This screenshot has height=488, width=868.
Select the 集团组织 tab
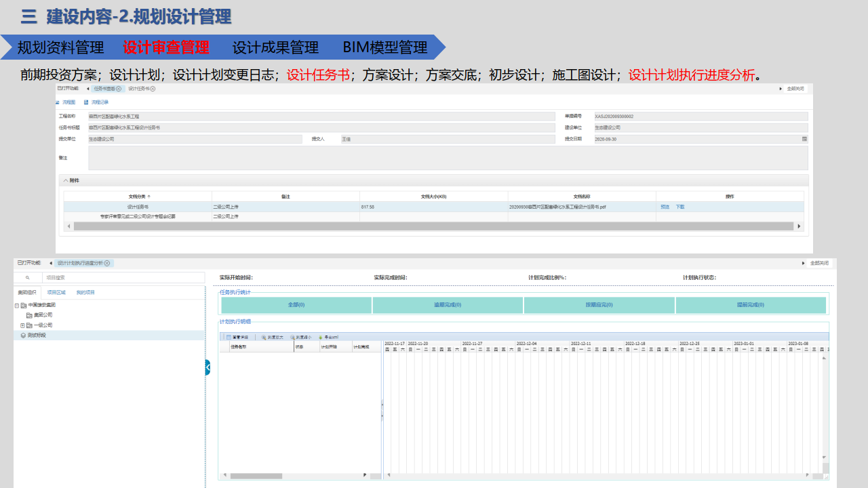pyautogui.click(x=27, y=293)
